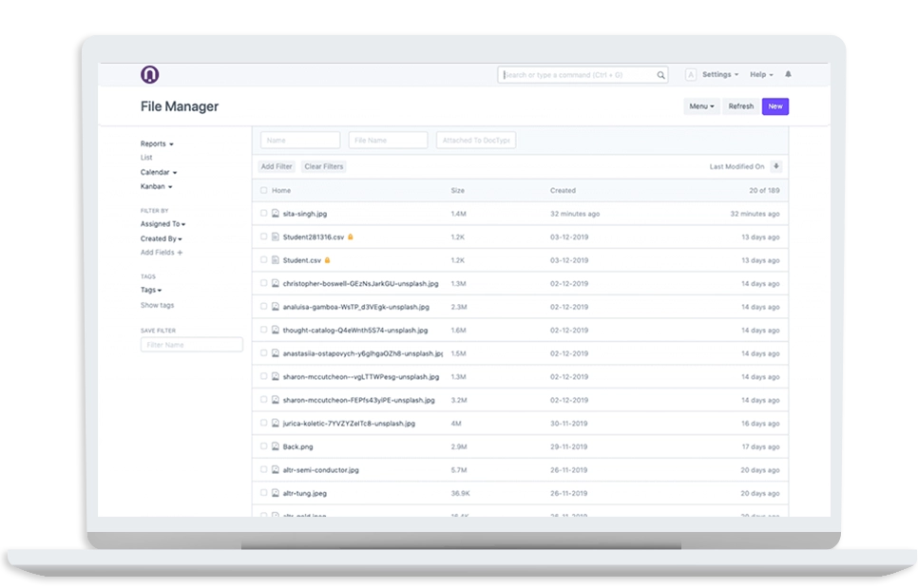This screenshot has width=918, height=588.
Task: Click the Clear Filters button
Action: pos(323,166)
